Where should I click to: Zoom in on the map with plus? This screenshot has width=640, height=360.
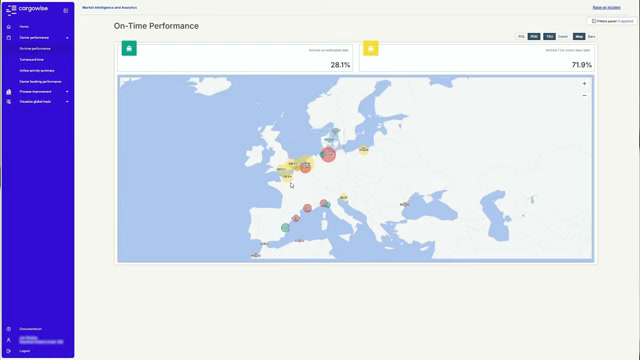tap(584, 84)
